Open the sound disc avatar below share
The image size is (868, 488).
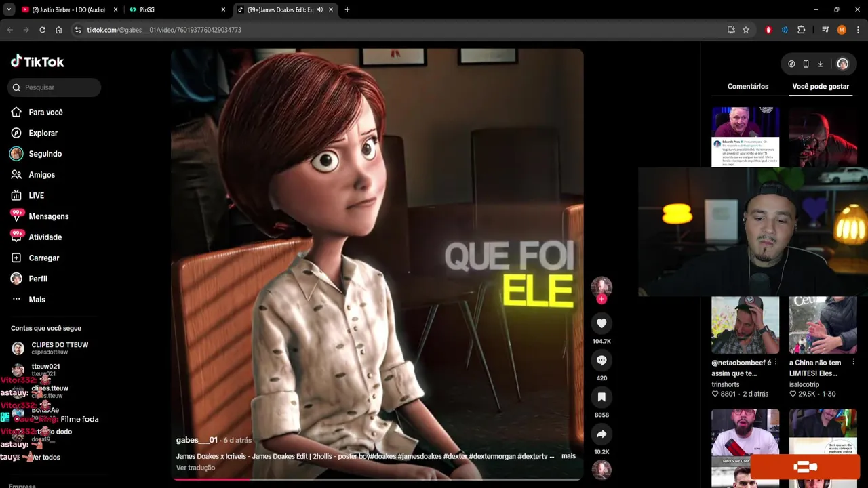pos(601,470)
